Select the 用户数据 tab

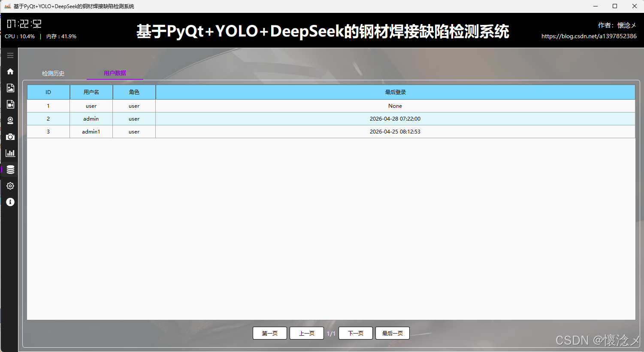(x=115, y=73)
